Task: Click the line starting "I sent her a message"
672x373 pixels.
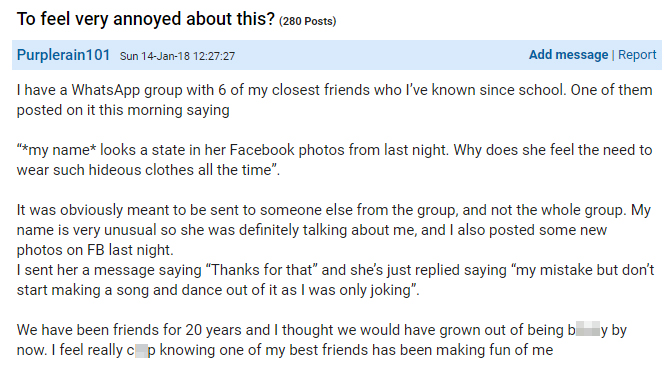Action: [335, 280]
